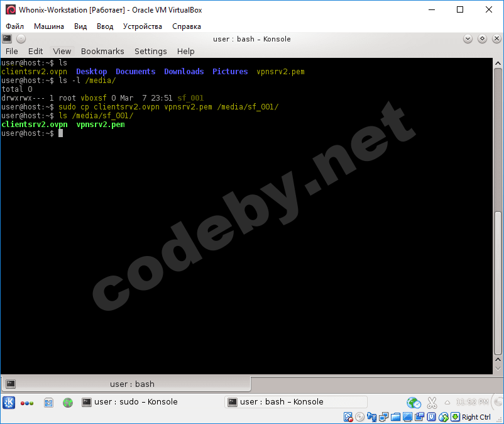The width and height of the screenshot is (504, 424).
Task: Expand hidden system tray icons via the up arrow
Action: (x=447, y=403)
